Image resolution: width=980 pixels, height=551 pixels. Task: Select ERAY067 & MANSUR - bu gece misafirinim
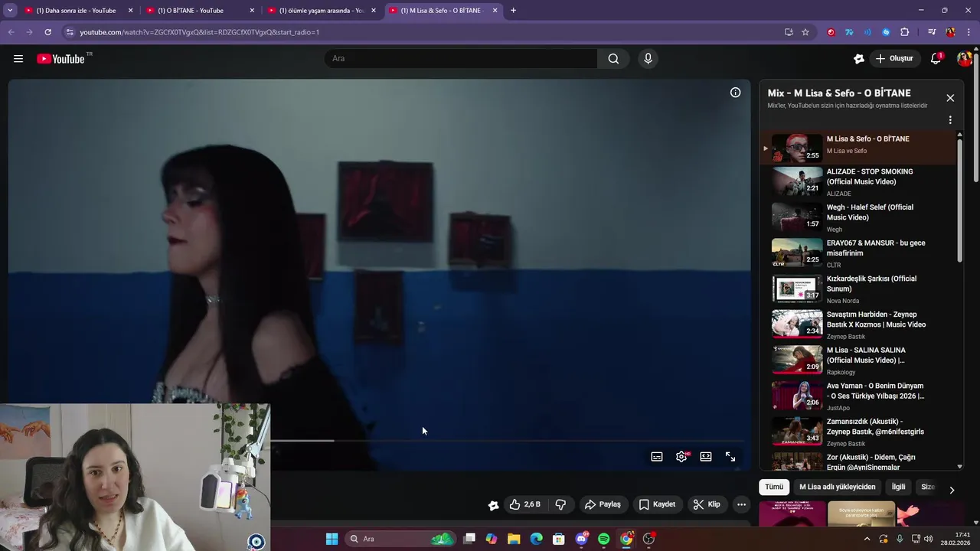point(857,254)
